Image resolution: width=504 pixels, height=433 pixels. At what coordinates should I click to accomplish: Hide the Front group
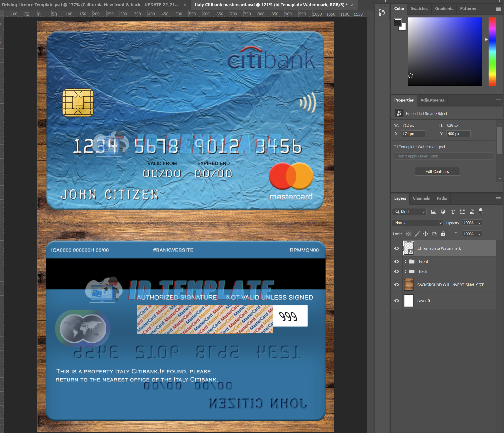[397, 261]
